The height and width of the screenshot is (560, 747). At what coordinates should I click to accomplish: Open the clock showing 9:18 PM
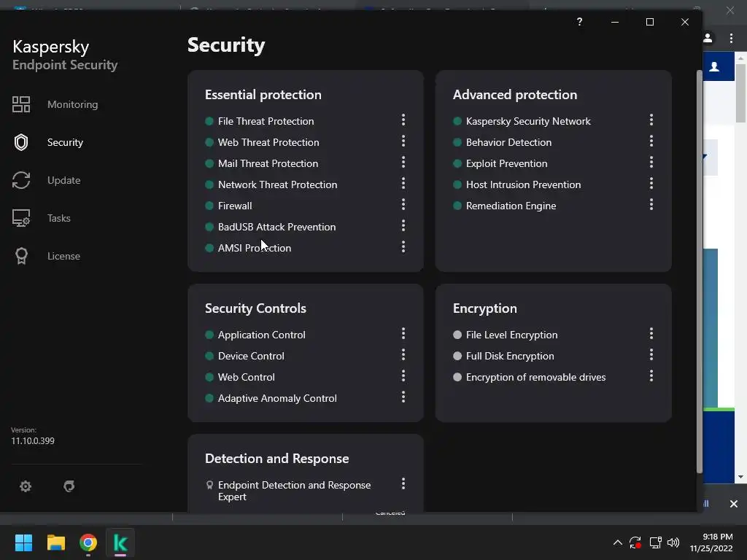(711, 542)
